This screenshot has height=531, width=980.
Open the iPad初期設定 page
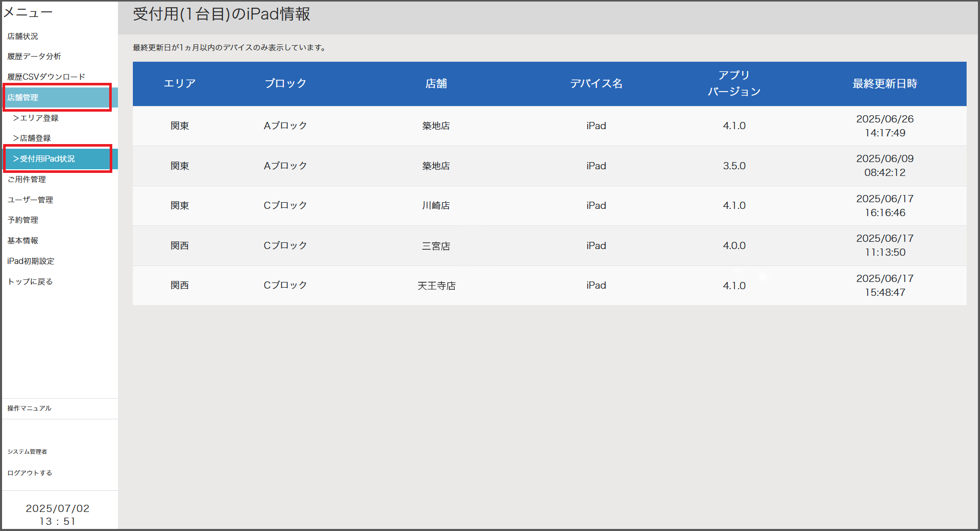(31, 261)
